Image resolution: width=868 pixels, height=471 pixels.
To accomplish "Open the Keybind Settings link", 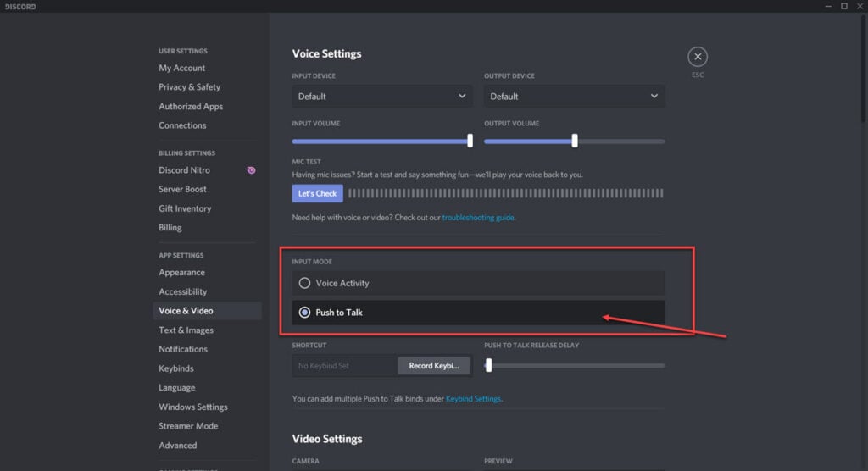I will tap(473, 398).
